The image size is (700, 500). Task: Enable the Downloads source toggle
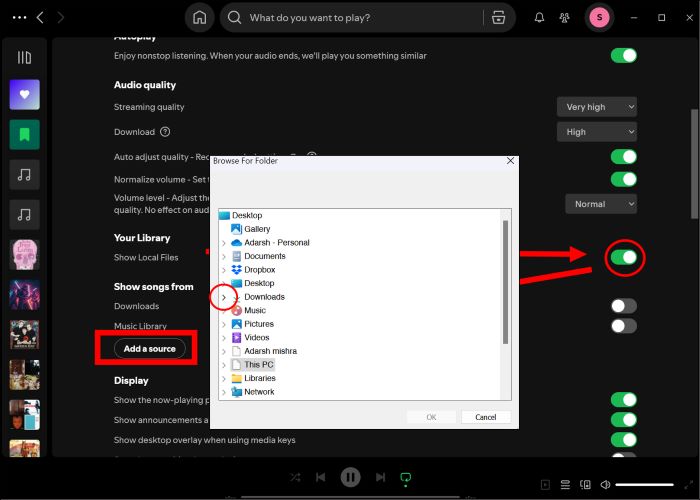point(624,306)
